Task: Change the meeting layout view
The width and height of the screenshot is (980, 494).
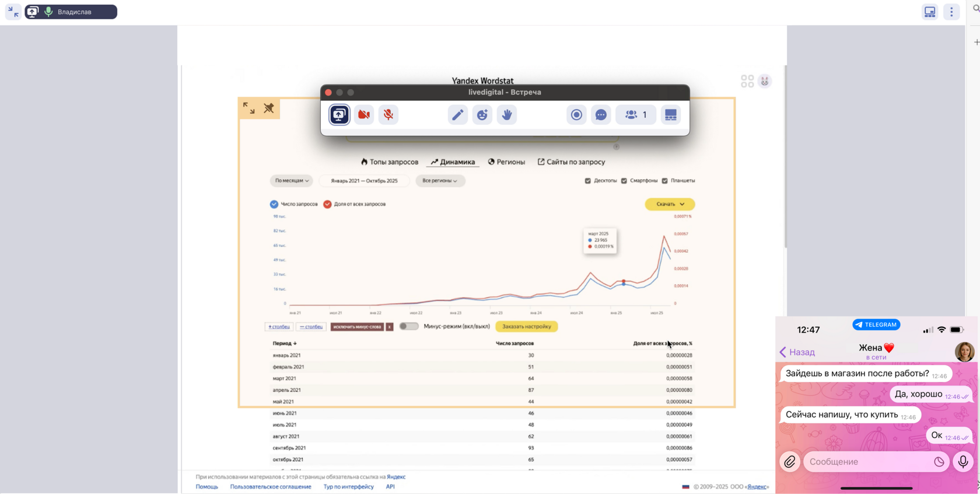Action: (x=671, y=115)
